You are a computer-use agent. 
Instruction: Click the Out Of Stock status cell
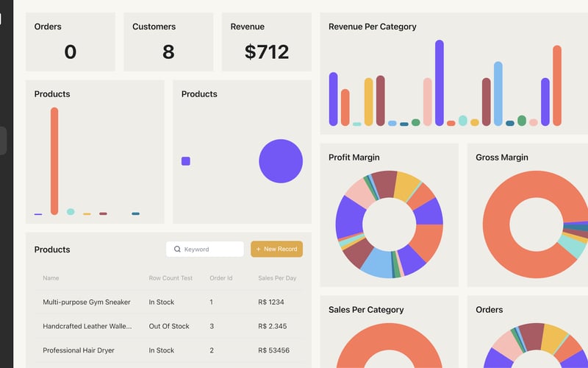point(169,326)
